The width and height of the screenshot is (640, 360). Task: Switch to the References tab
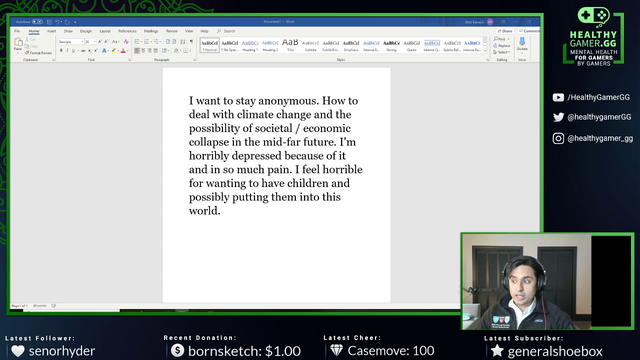[x=127, y=31]
